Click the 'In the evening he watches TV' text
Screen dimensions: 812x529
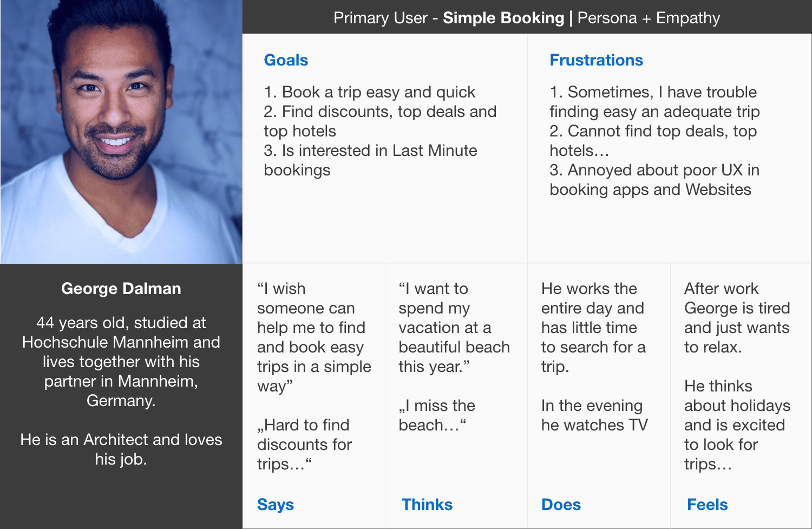pos(594,415)
